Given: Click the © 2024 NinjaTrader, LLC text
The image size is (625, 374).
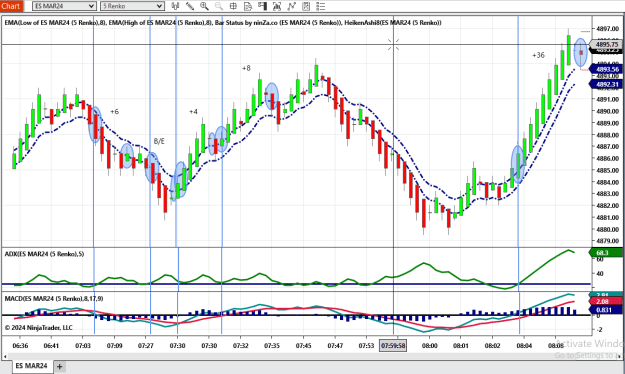Looking at the screenshot, I should pos(39,328).
